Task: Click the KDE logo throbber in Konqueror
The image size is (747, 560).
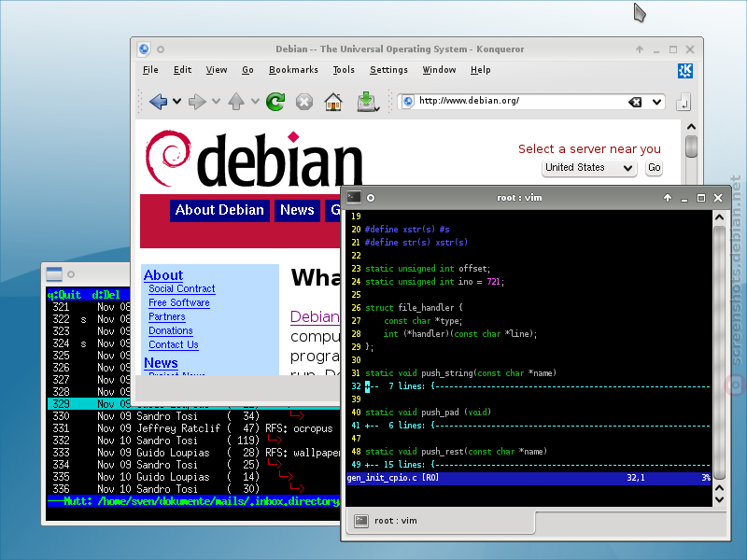Action: coord(685,71)
